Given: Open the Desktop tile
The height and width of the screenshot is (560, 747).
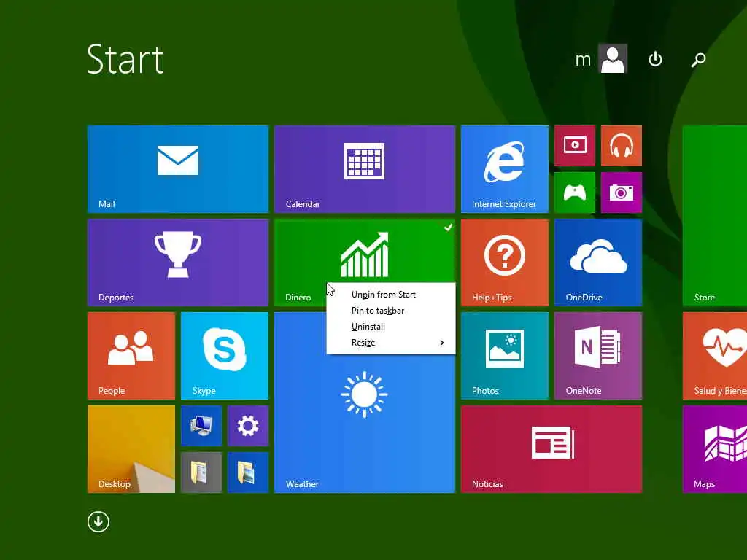Looking at the screenshot, I should [x=131, y=448].
